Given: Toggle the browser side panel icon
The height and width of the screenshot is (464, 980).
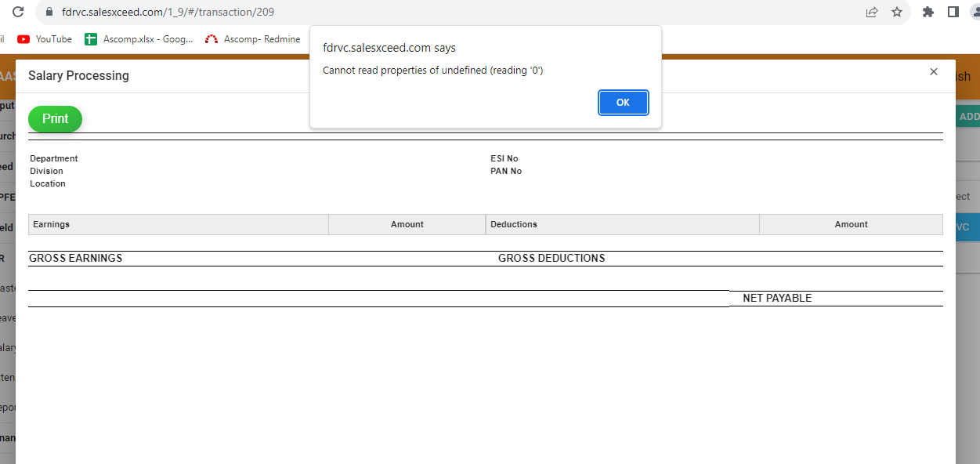Looking at the screenshot, I should 953,13.
